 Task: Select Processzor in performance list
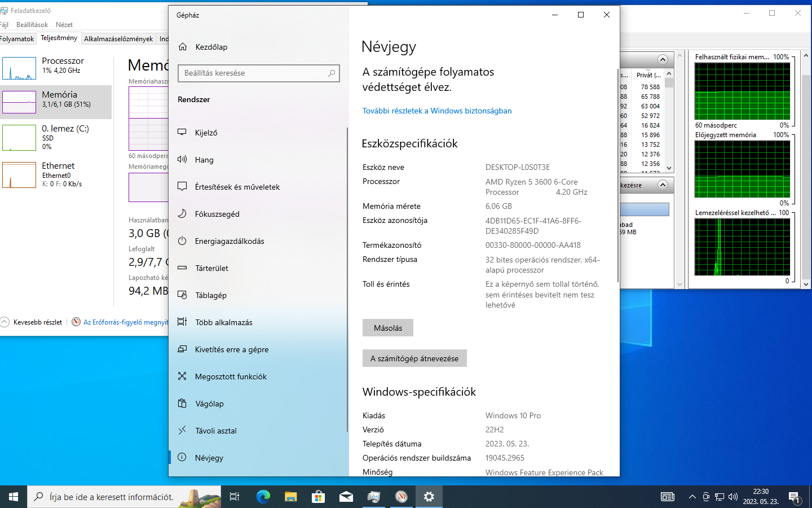click(x=56, y=68)
